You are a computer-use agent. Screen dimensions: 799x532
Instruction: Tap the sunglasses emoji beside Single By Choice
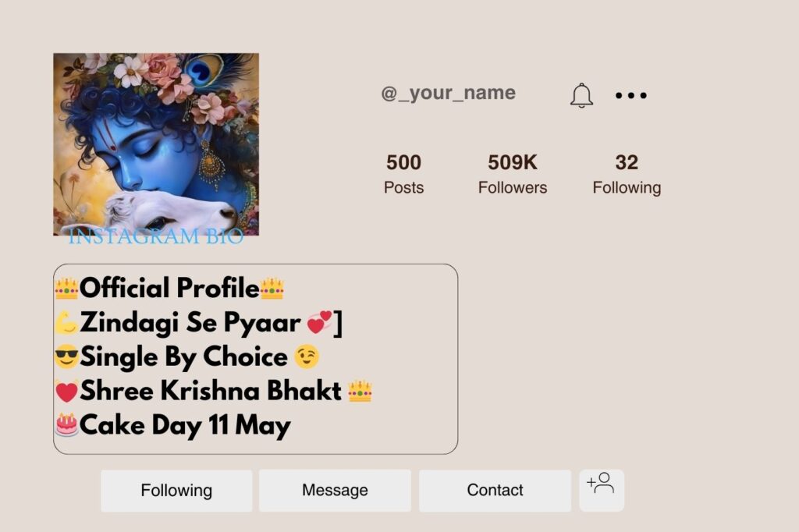click(x=69, y=356)
